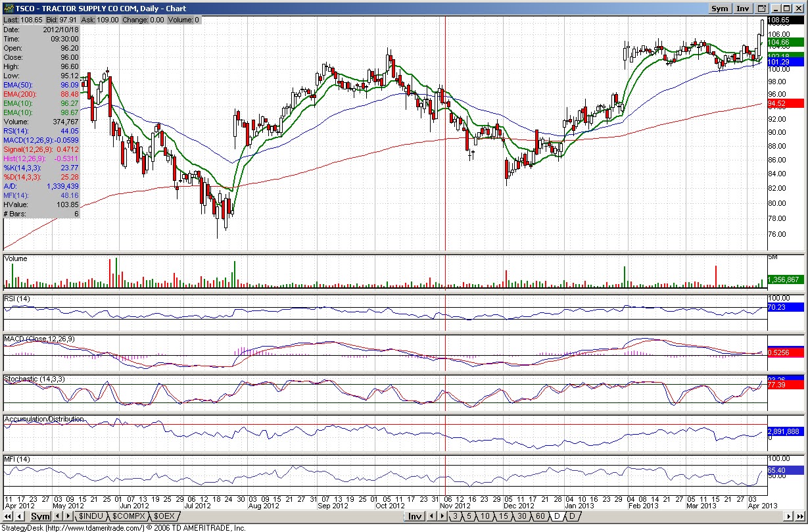Image resolution: width=808 pixels, height=532 pixels.
Task: Switch to the $COMPX symbol tab
Action: point(128,516)
